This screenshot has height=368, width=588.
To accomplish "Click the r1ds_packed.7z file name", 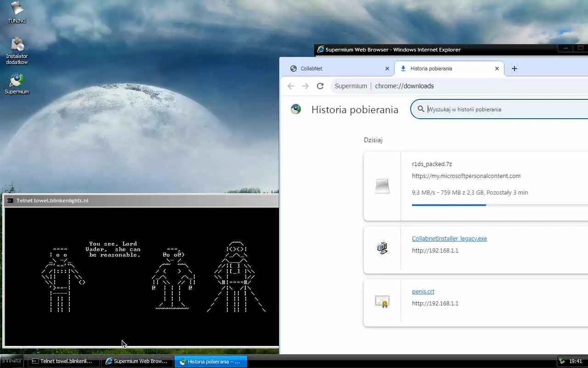I will [x=432, y=164].
